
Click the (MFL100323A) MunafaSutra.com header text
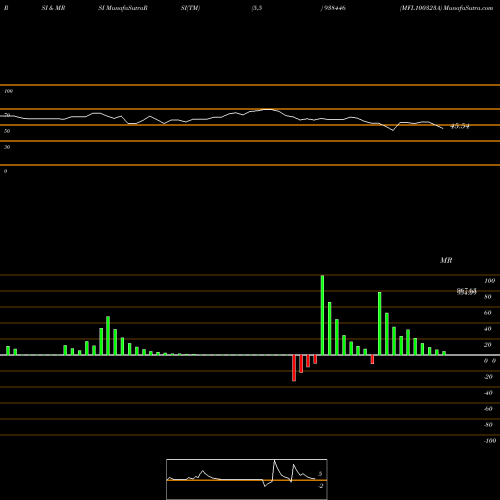click(x=446, y=8)
